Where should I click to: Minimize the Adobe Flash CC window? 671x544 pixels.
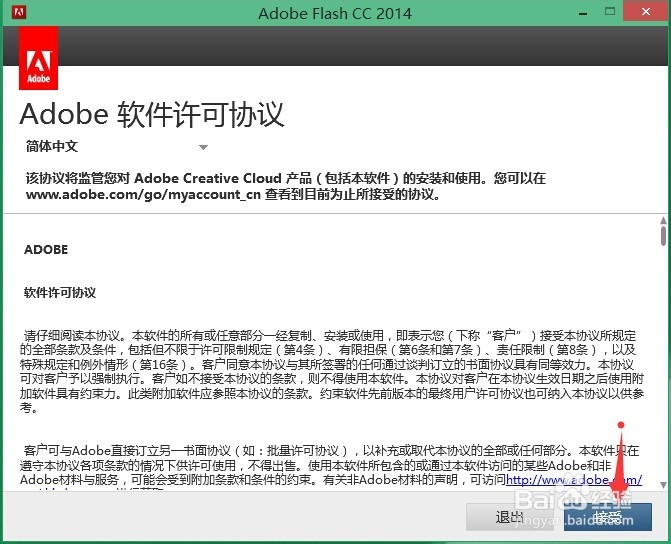(x=582, y=13)
